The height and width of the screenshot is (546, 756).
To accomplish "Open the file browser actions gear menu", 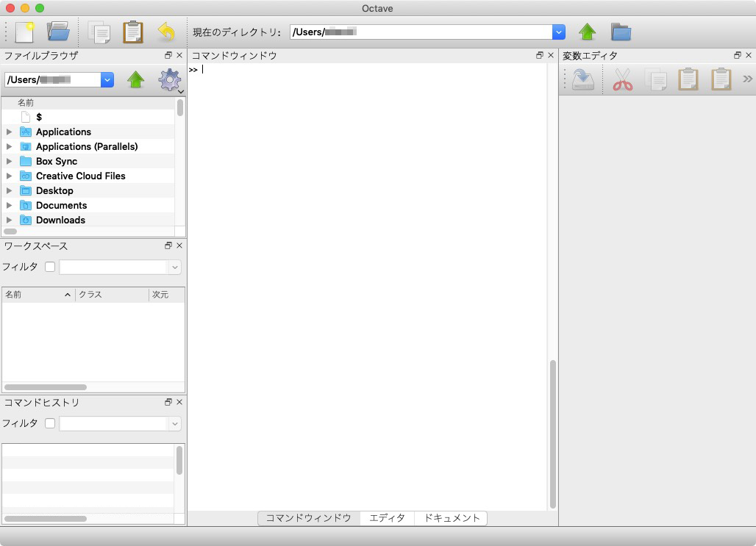I will coord(169,80).
